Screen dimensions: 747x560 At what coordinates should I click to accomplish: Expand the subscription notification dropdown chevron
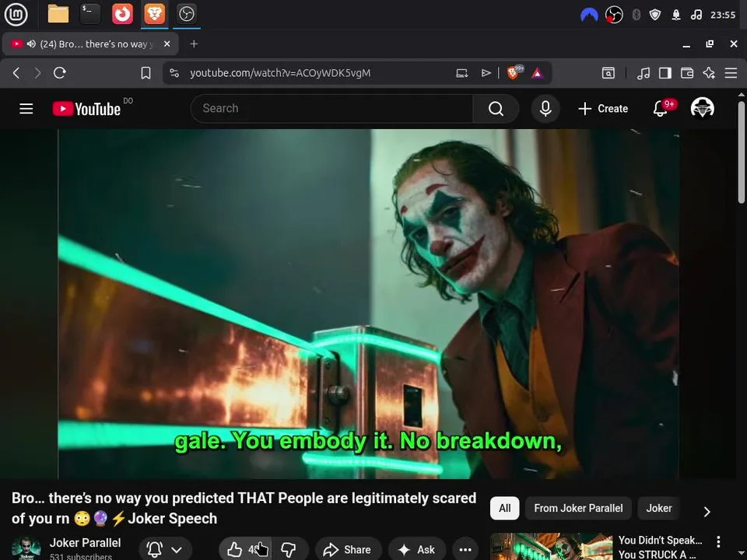(177, 550)
